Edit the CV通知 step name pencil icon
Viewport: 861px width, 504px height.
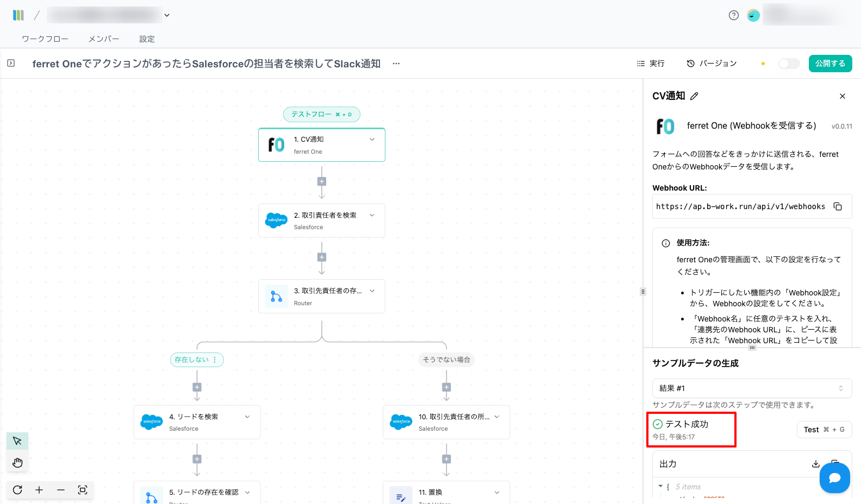(x=694, y=96)
